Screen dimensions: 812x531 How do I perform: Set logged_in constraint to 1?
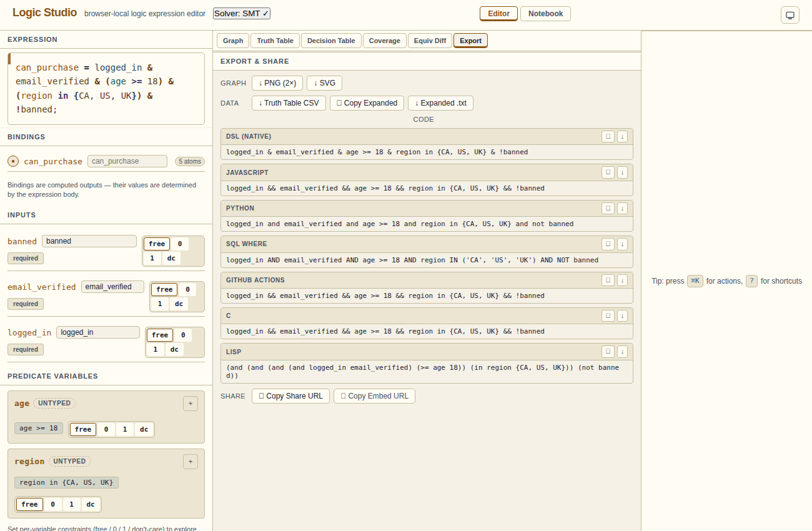[x=156, y=349]
